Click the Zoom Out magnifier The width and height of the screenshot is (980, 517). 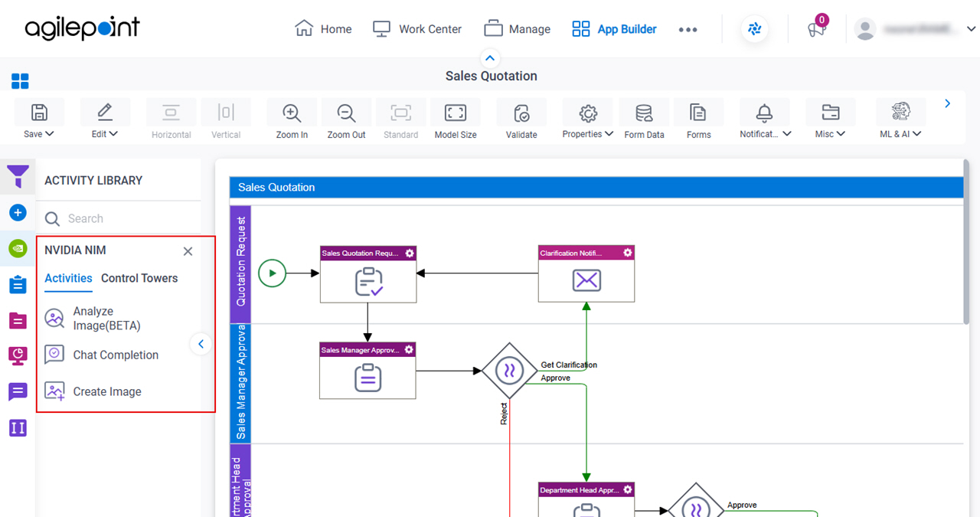coord(346,113)
